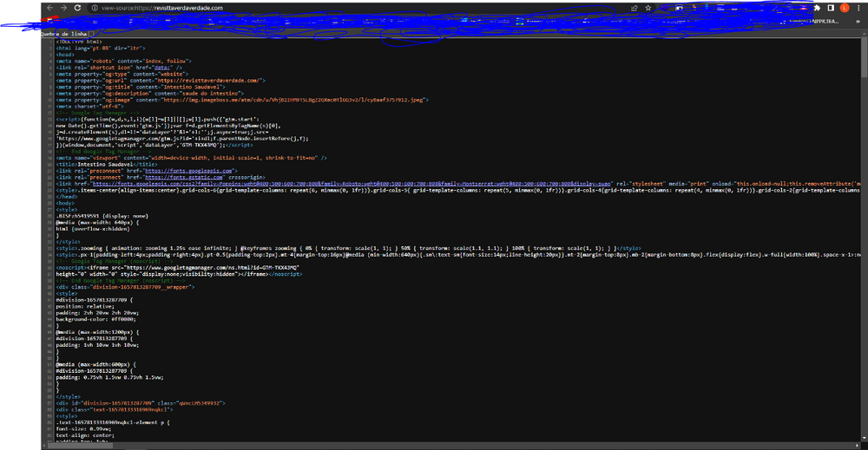
Task: Click the div class="division-1657813287709__wrapper" line
Action: 125,287
